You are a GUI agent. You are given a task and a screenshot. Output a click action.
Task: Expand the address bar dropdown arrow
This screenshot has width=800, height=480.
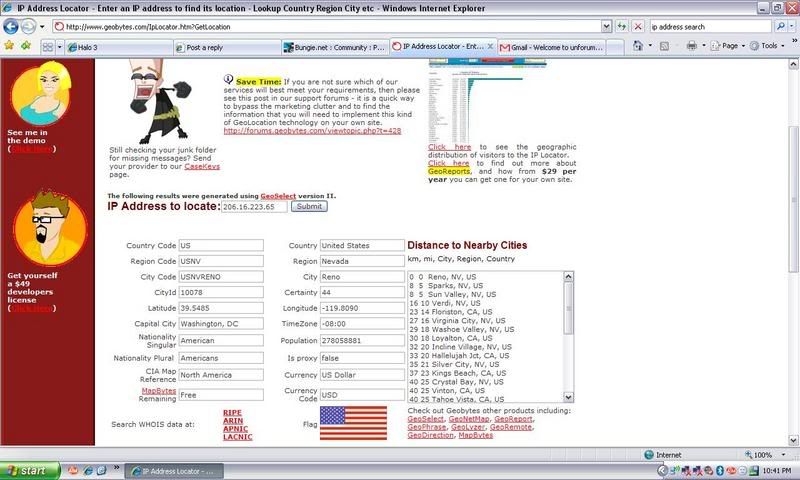coord(606,27)
